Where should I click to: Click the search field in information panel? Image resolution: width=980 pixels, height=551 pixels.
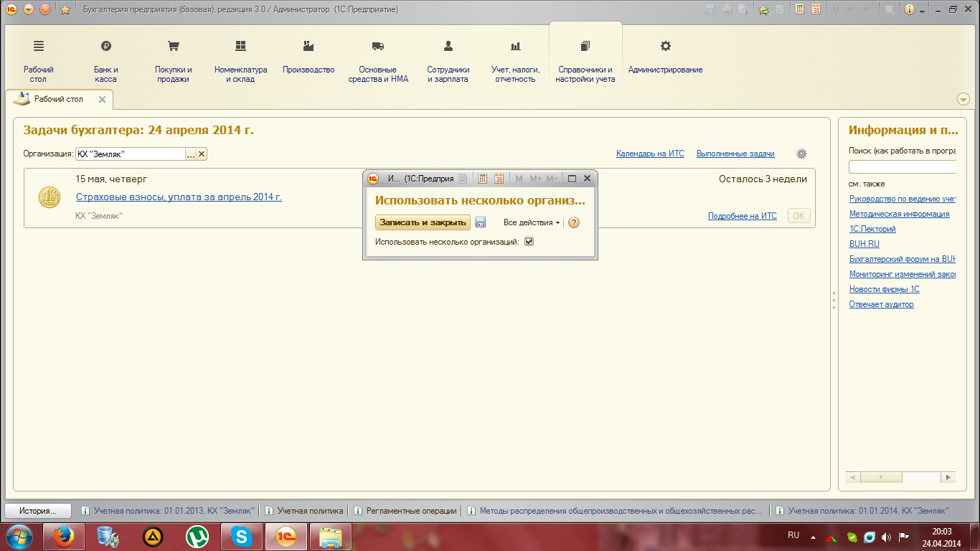pyautogui.click(x=902, y=166)
